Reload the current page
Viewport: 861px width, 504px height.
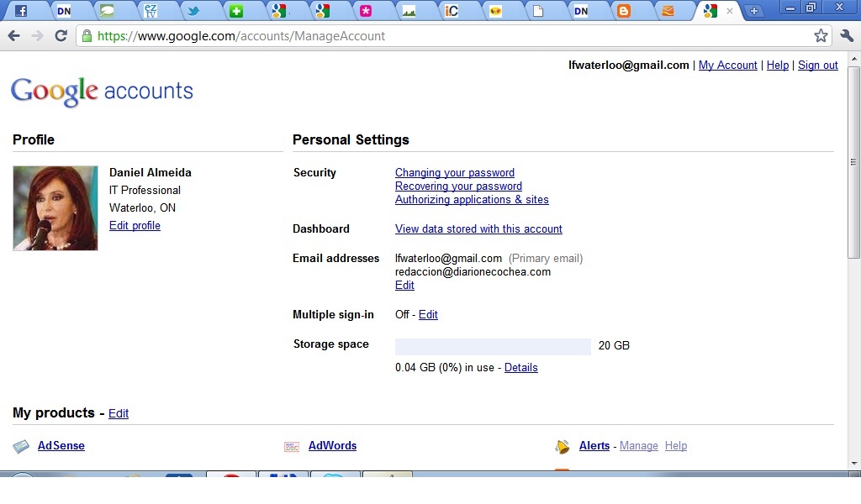point(61,36)
